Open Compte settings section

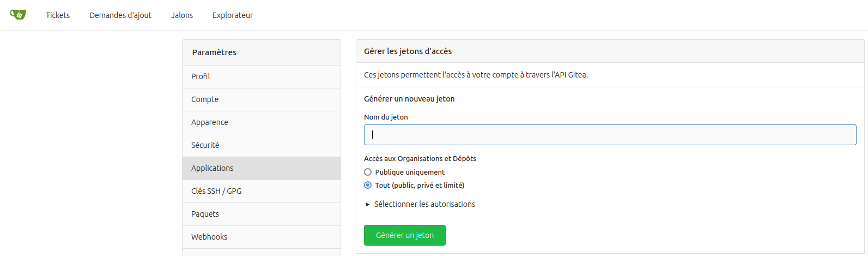coord(262,99)
